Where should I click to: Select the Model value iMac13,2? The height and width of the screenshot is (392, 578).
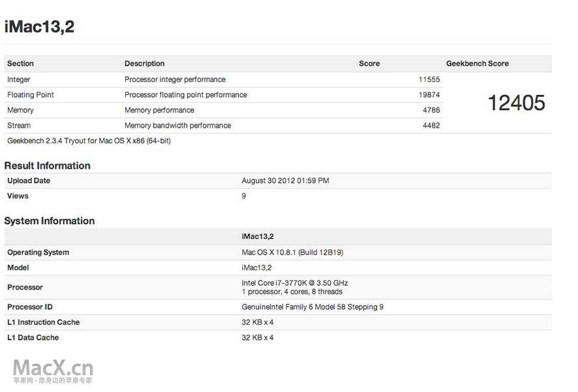(257, 268)
